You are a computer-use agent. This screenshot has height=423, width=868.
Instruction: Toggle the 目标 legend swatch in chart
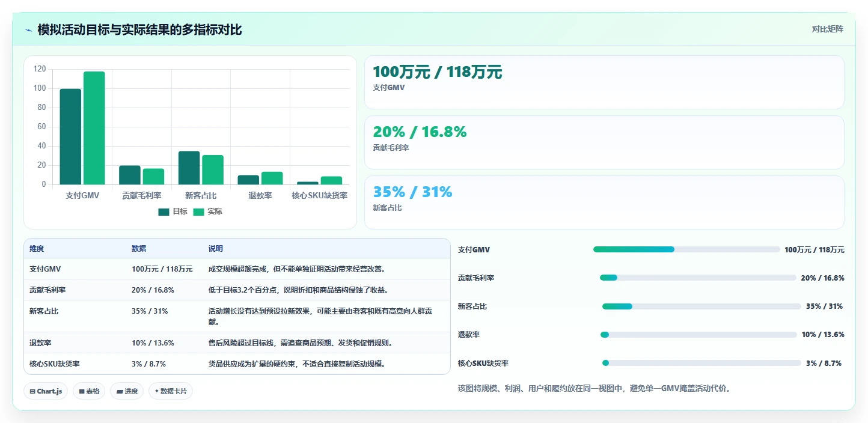164,211
